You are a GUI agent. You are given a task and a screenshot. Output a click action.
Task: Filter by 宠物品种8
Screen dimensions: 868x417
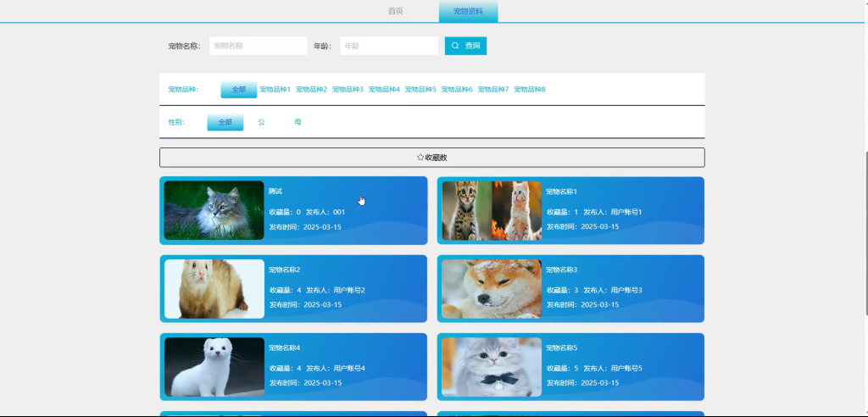pos(530,89)
